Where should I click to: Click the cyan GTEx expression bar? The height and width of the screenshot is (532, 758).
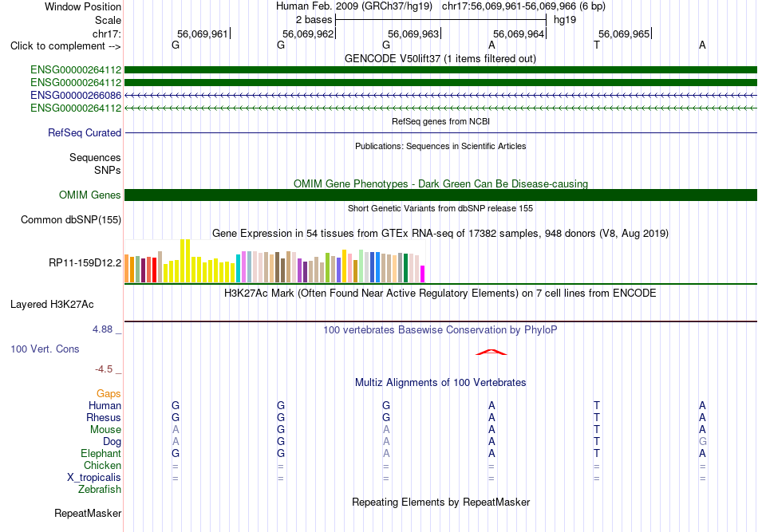[239, 268]
